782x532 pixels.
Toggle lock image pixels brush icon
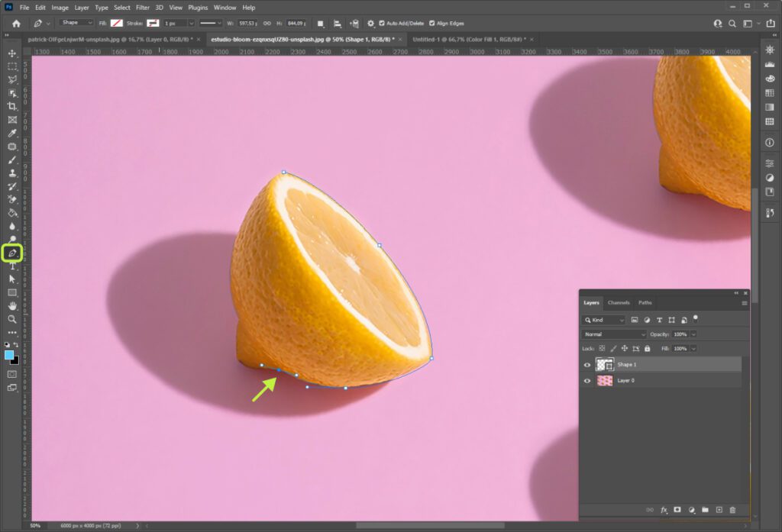click(613, 349)
